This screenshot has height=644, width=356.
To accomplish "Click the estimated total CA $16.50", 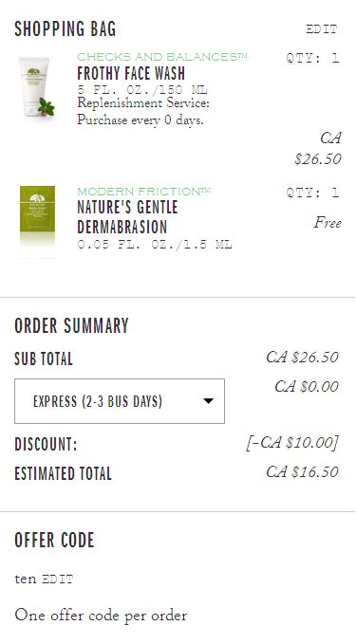I will 302,472.
